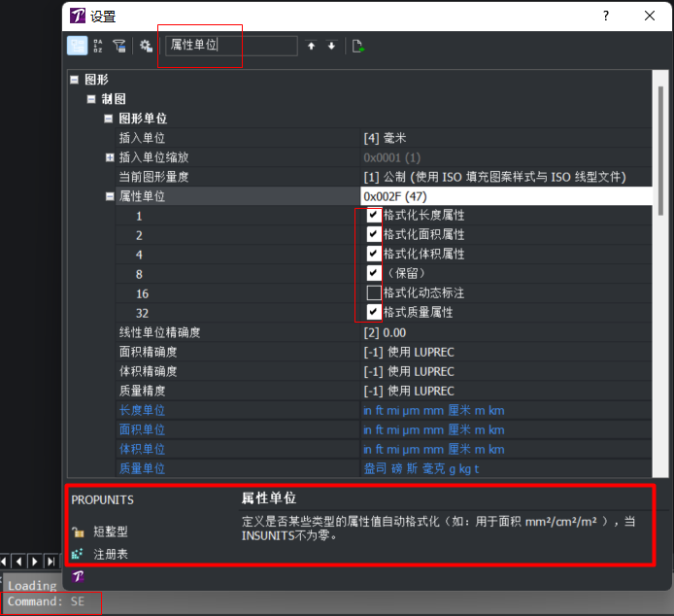Jump to next search result arrow
Screen dimensions: 674x616
tap(331, 46)
